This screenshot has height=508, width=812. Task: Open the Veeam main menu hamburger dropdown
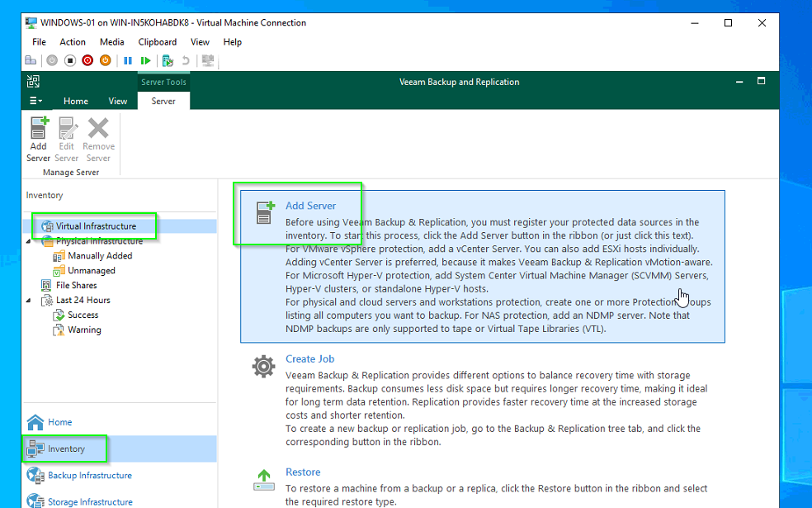click(x=35, y=101)
